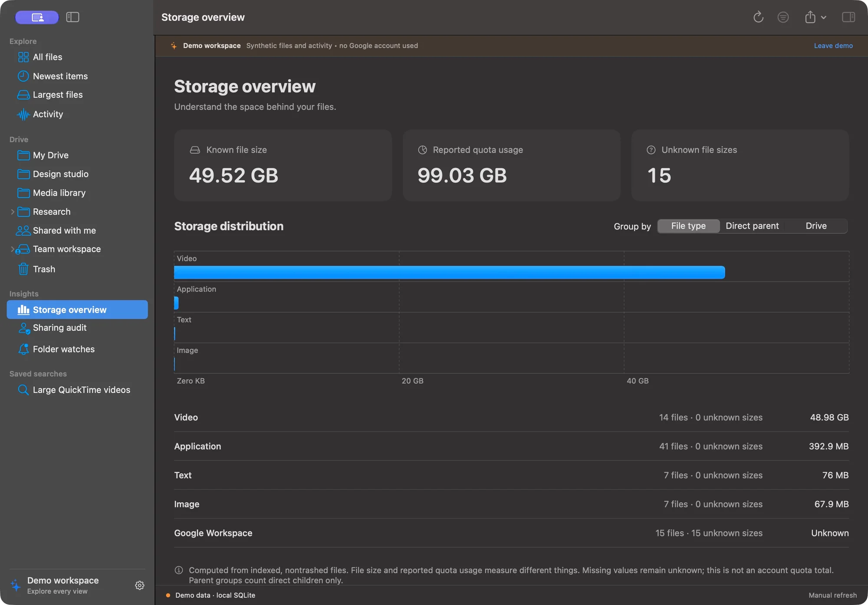
Task: Group by Direct parent segment
Action: (x=752, y=226)
